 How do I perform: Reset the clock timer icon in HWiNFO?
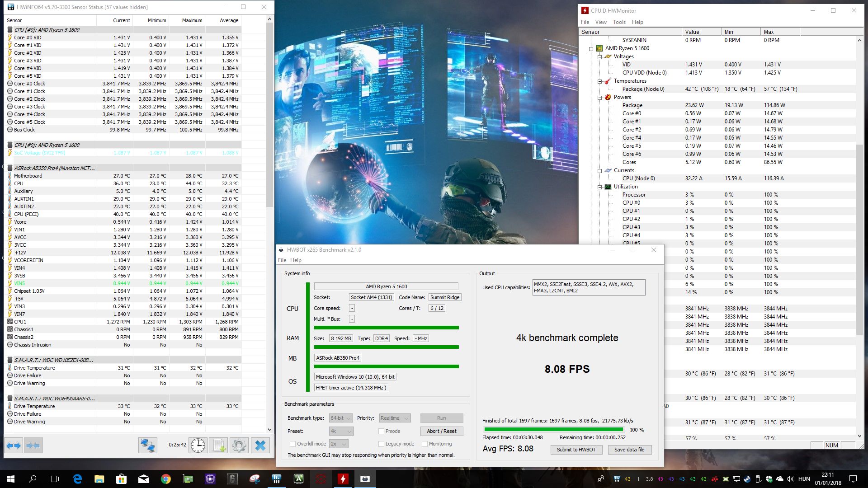198,446
